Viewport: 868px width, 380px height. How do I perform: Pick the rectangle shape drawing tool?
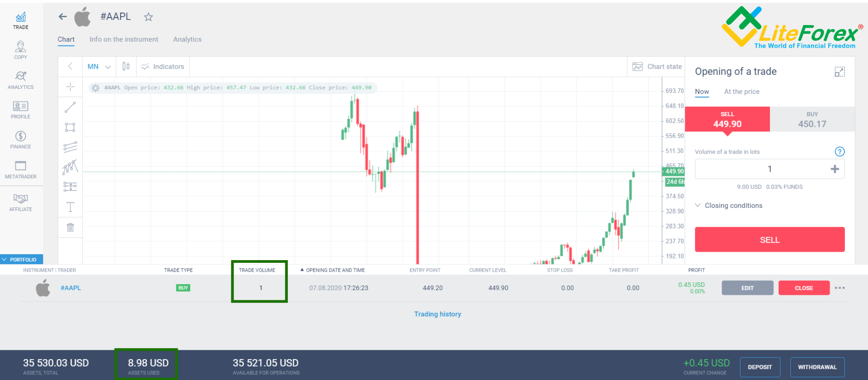click(70, 127)
